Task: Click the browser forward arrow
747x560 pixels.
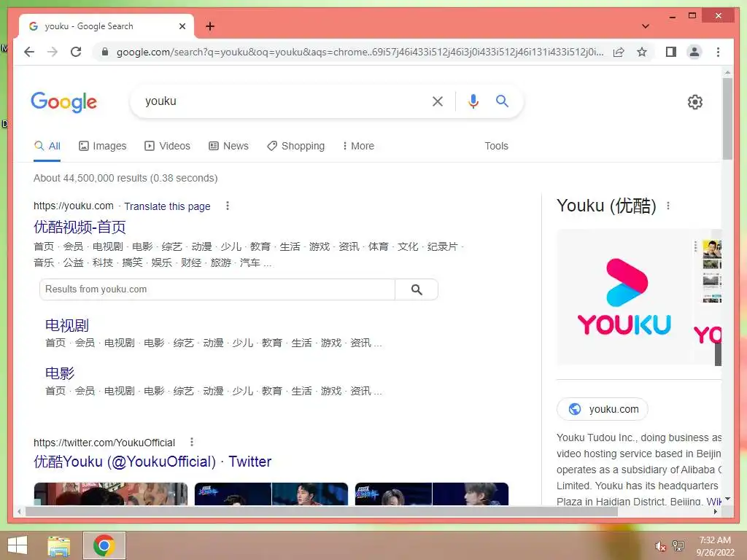Action: pyautogui.click(x=53, y=52)
